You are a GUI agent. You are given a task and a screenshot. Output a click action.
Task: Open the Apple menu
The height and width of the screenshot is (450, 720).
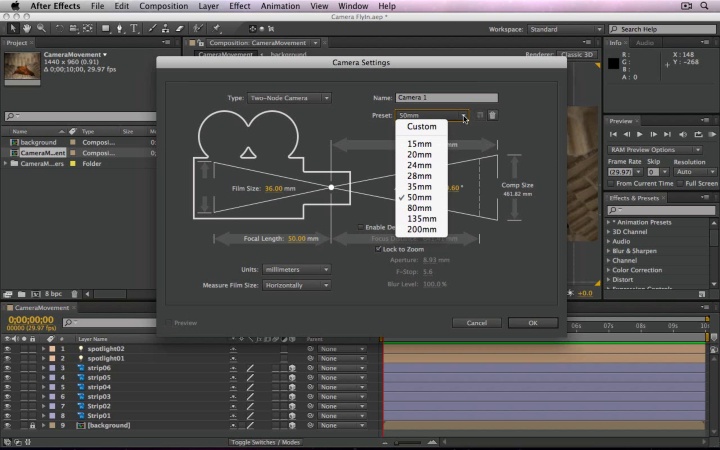pyautogui.click(x=15, y=6)
